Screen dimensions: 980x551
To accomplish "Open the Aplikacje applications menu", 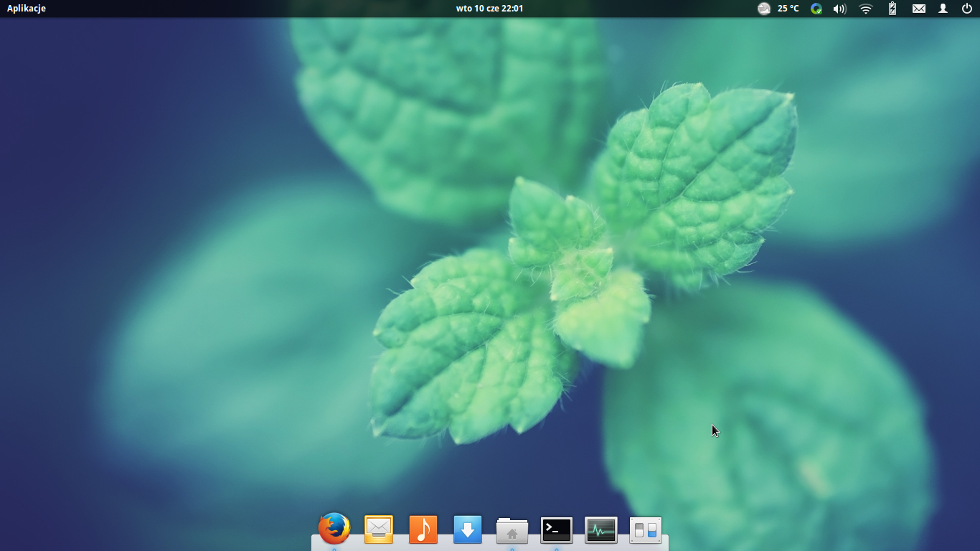I will [x=27, y=9].
